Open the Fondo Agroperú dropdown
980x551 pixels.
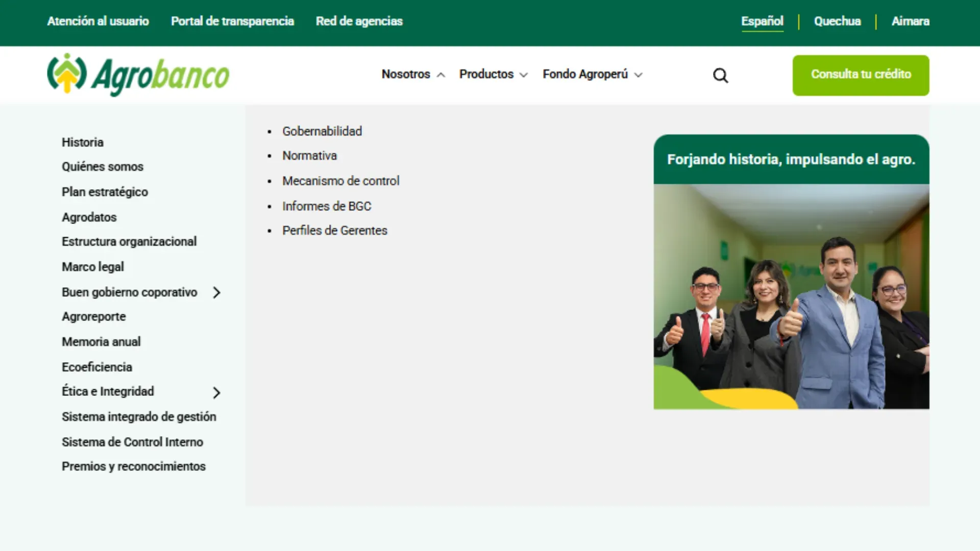pyautogui.click(x=592, y=74)
